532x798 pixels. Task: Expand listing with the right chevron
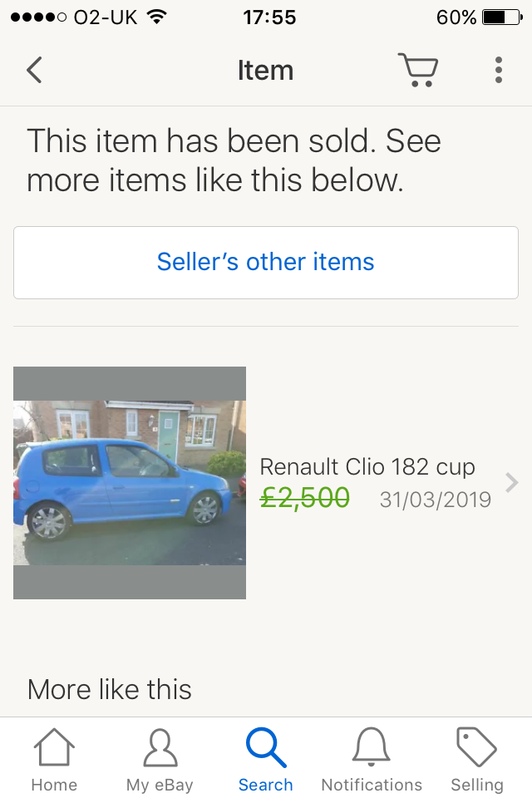(x=512, y=483)
